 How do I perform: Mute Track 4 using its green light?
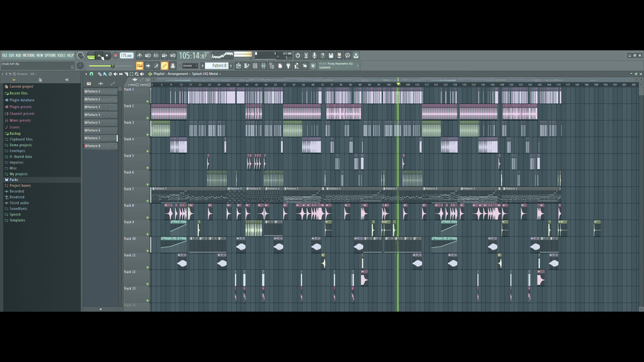pyautogui.click(x=148, y=151)
